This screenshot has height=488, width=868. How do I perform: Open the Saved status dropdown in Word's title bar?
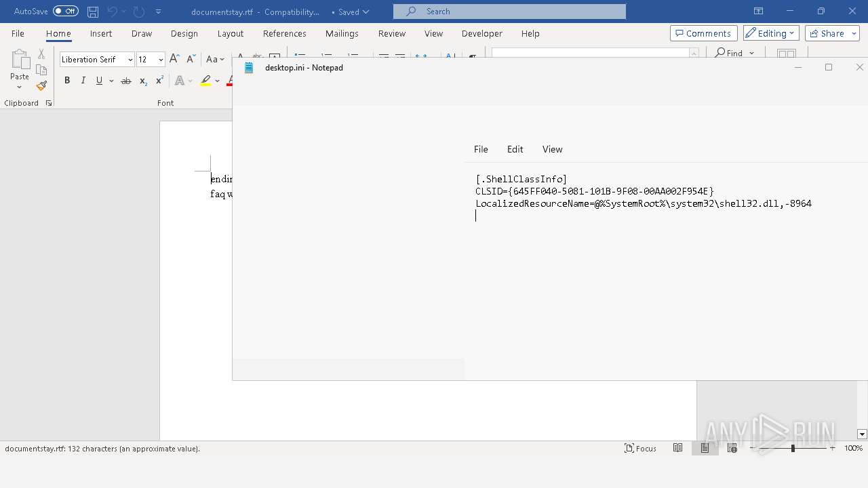click(x=351, y=12)
